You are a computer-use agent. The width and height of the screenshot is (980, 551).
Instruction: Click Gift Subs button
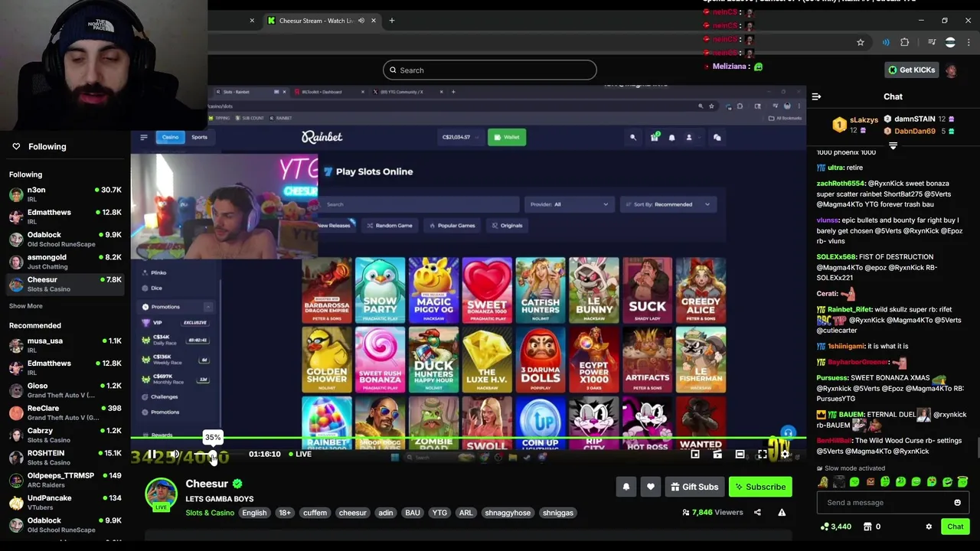point(694,487)
